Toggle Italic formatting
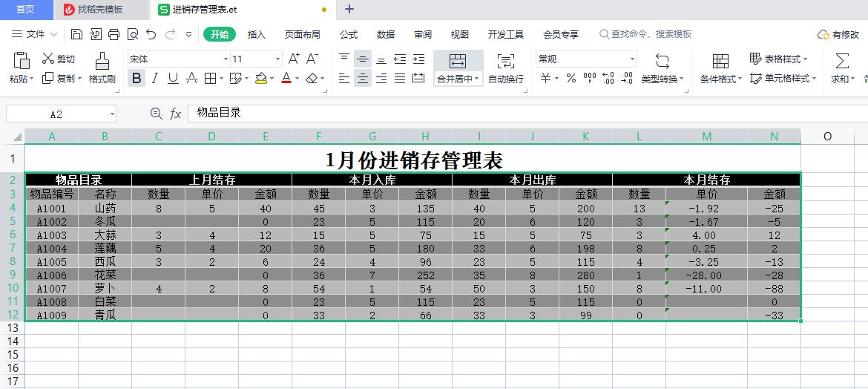 tap(155, 78)
